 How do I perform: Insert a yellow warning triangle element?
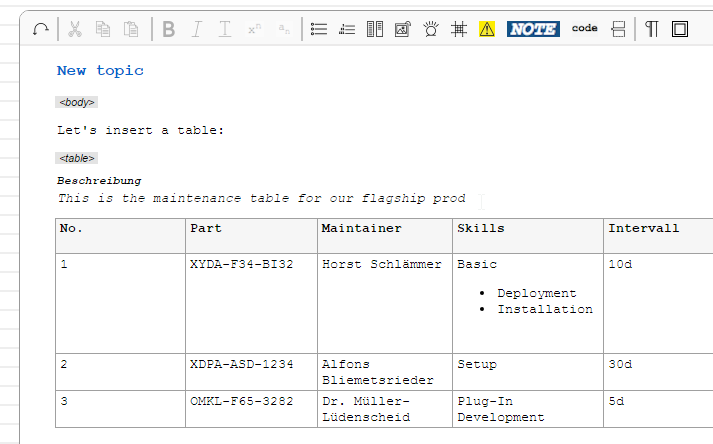tap(487, 29)
